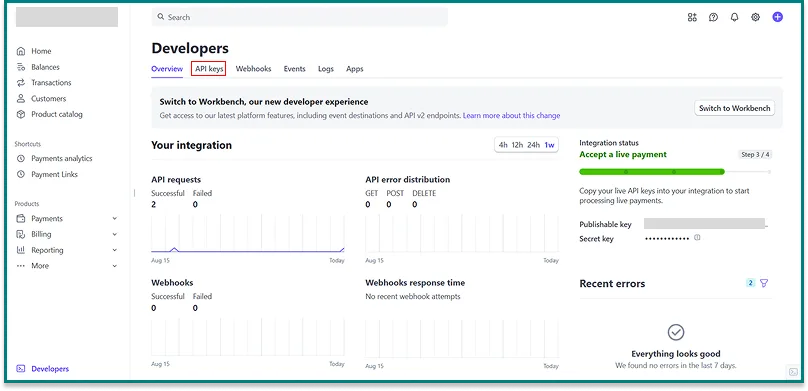The image size is (808, 391).
Task: Click the No recent webhook attempts text
Action: click(x=413, y=296)
